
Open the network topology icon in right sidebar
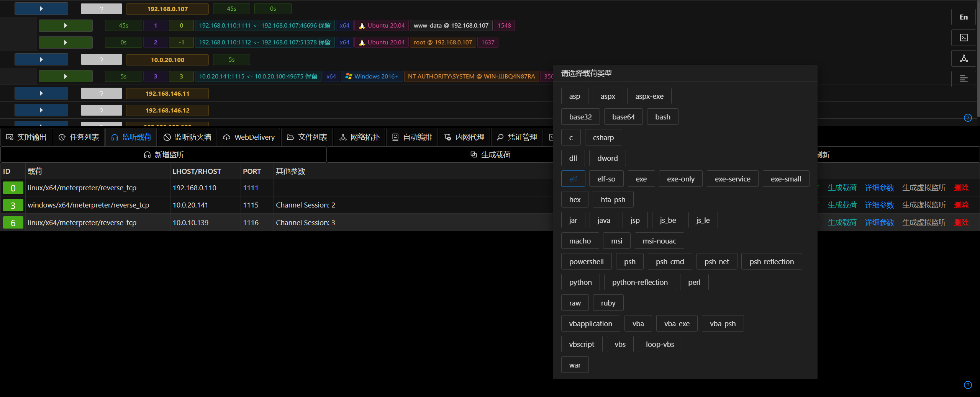pyautogui.click(x=964, y=58)
